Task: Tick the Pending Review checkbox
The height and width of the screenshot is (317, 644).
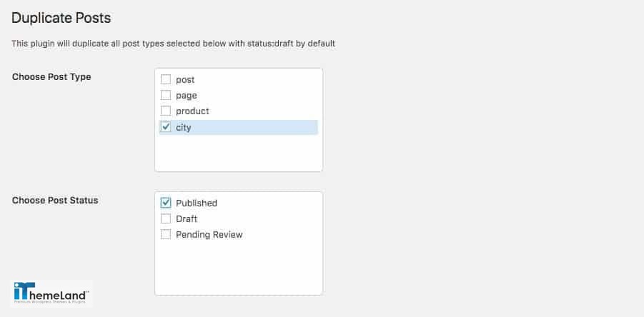Action: point(166,234)
